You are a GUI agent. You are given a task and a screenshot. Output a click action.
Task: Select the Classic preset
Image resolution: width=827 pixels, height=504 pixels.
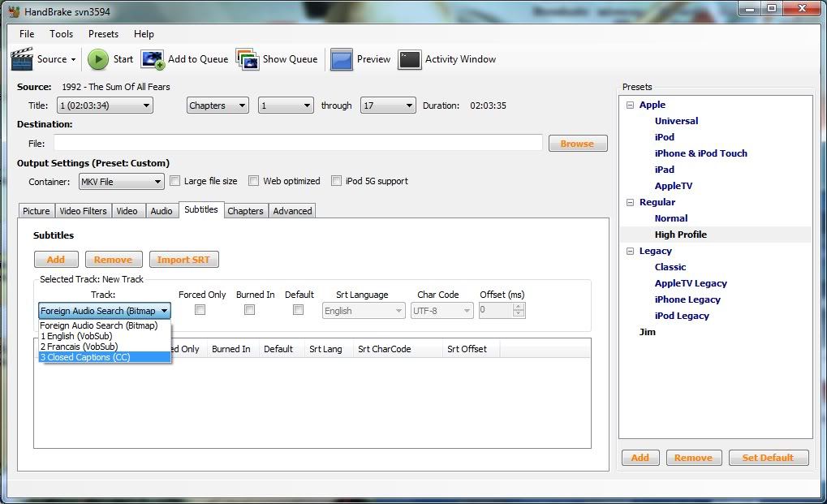pos(670,267)
